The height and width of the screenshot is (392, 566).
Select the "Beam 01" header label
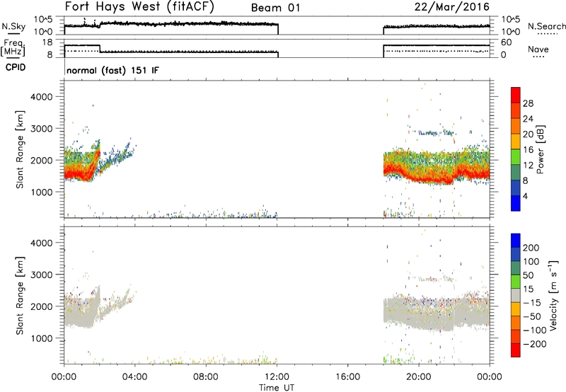(x=275, y=8)
